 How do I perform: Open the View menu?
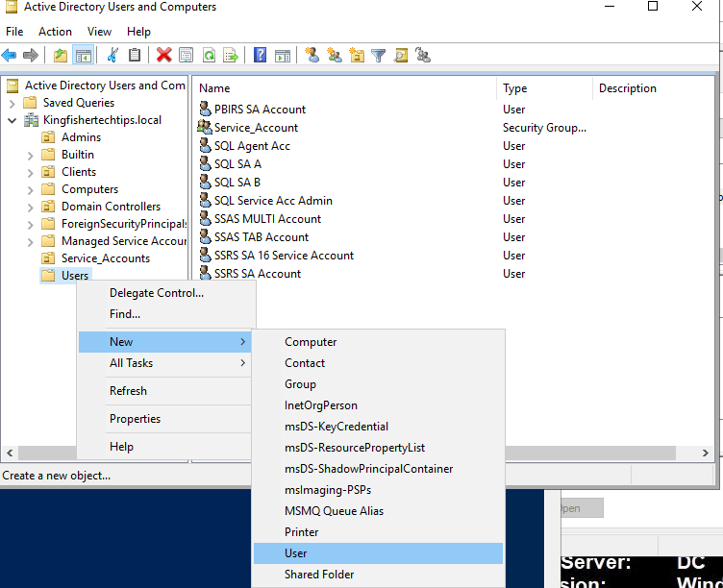click(99, 32)
